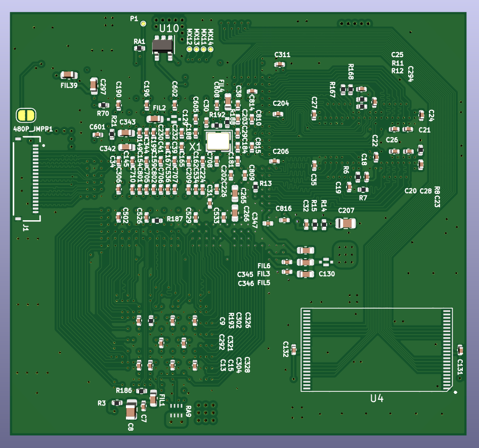479x448 pixels.
Task: Click the C207 label
Action: point(346,211)
